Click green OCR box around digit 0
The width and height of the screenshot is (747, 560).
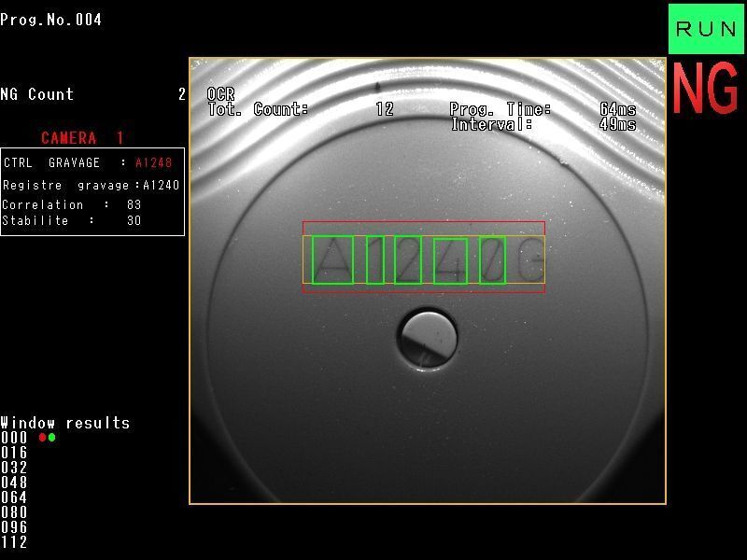[x=492, y=259]
